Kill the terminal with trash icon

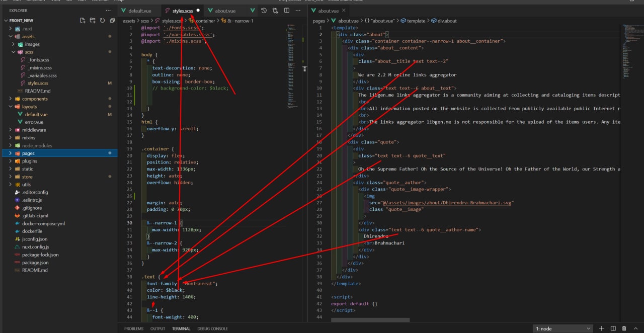(x=624, y=328)
